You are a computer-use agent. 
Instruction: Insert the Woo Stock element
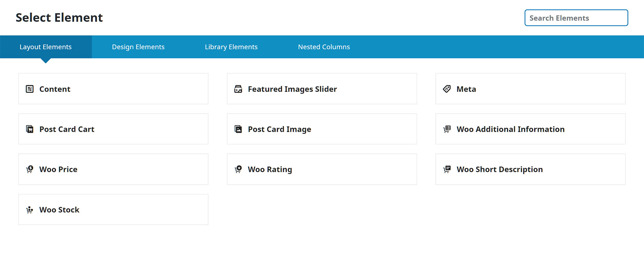(x=113, y=209)
